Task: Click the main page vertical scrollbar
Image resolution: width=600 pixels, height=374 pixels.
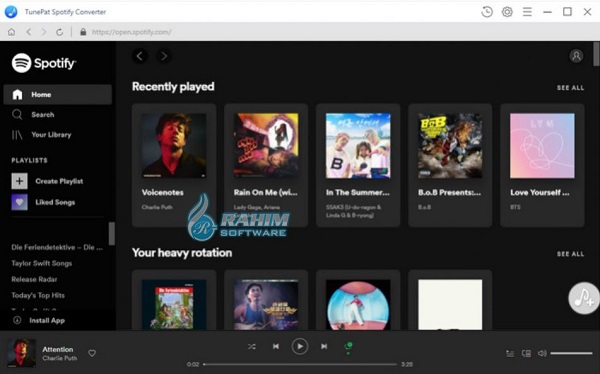Action: [x=596, y=54]
